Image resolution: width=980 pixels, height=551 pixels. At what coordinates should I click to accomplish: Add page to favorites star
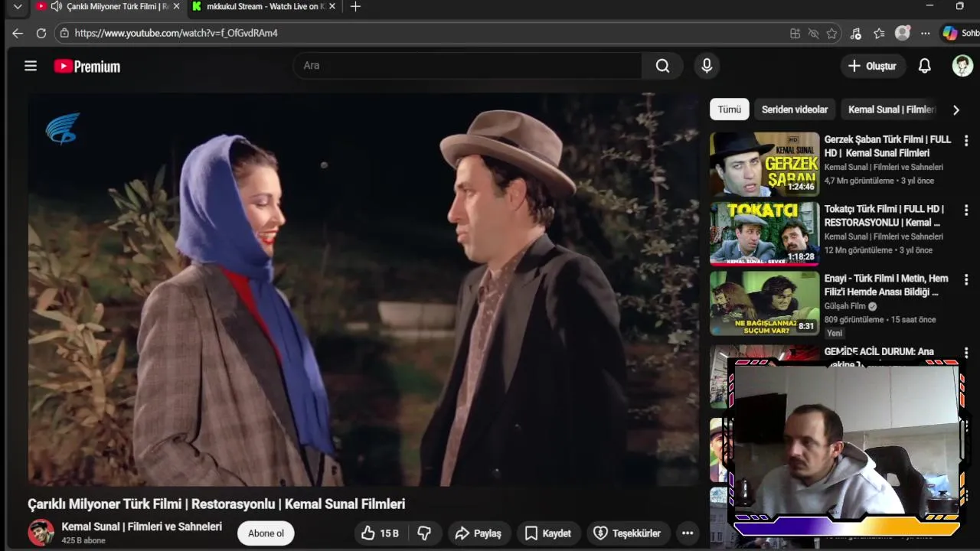click(831, 34)
